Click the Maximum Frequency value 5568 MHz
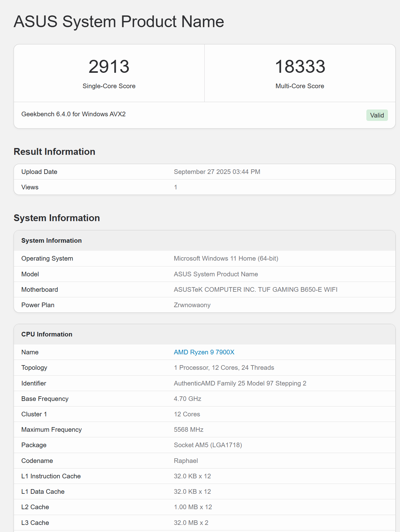400x532 pixels. (x=189, y=430)
